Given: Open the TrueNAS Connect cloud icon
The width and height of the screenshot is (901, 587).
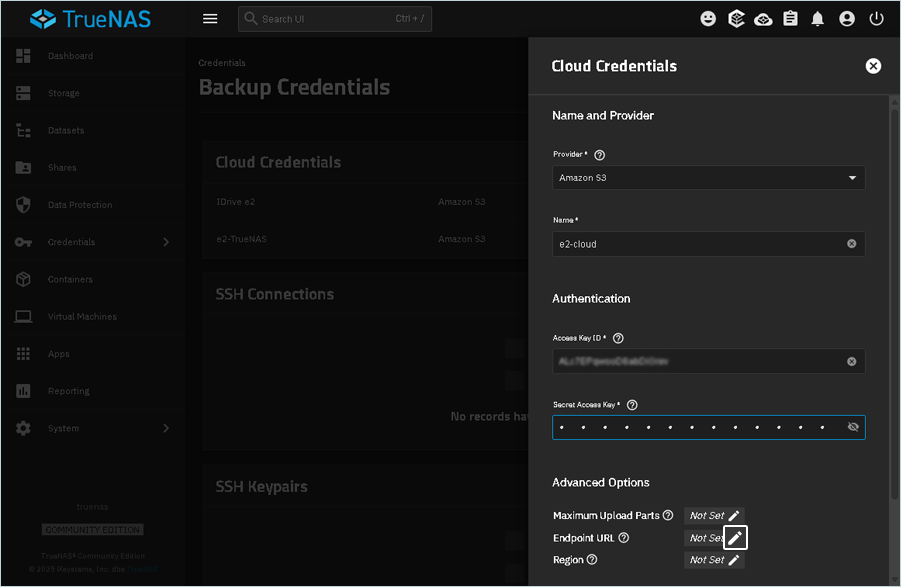Looking at the screenshot, I should (763, 20).
